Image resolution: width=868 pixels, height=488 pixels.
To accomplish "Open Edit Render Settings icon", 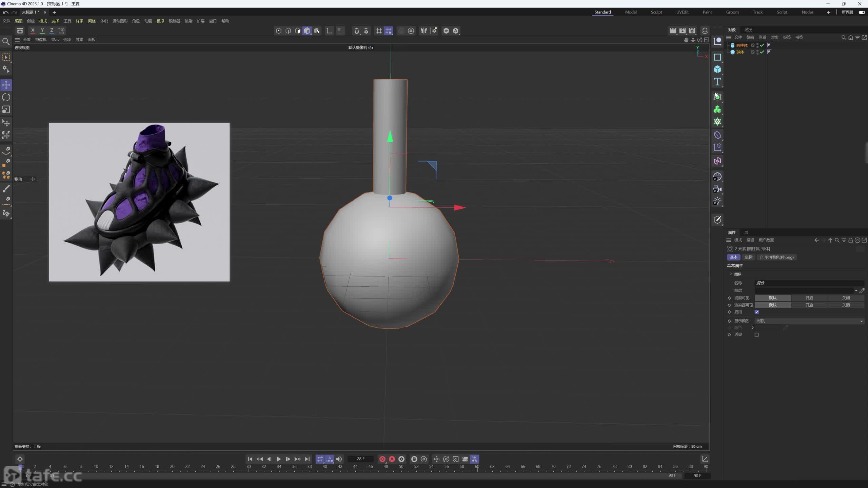I will (x=692, y=31).
